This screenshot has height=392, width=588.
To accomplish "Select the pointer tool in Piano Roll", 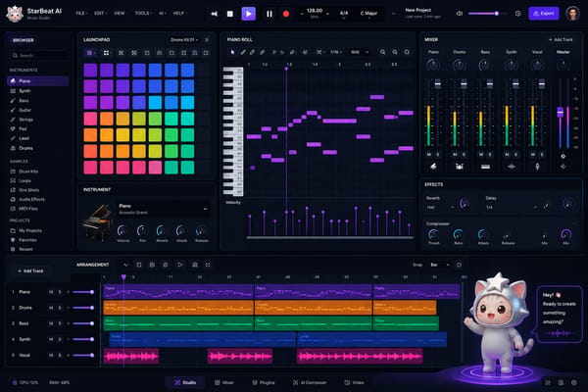I will coord(232,52).
